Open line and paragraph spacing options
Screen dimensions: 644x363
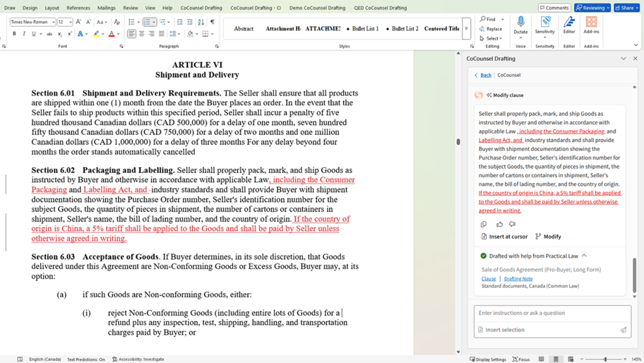(175, 34)
